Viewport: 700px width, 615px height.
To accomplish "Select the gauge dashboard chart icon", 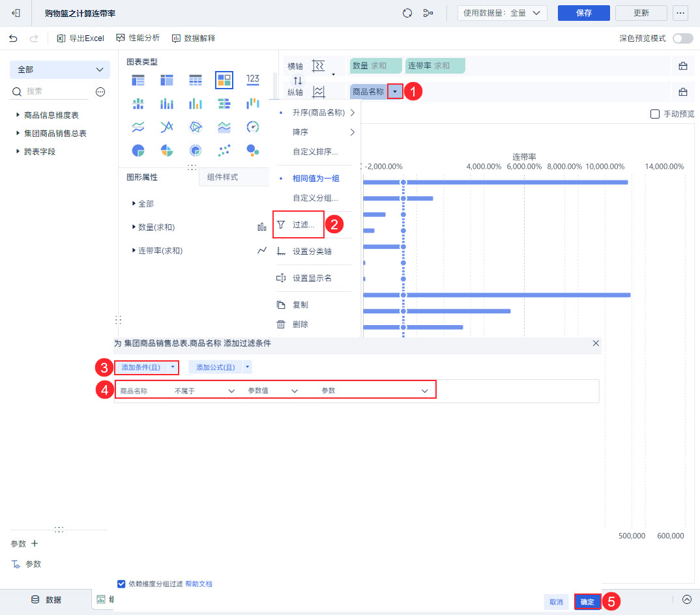I will pos(253,127).
